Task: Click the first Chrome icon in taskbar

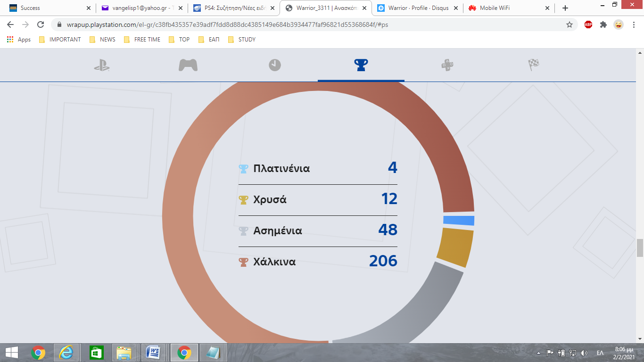Action: pyautogui.click(x=38, y=353)
